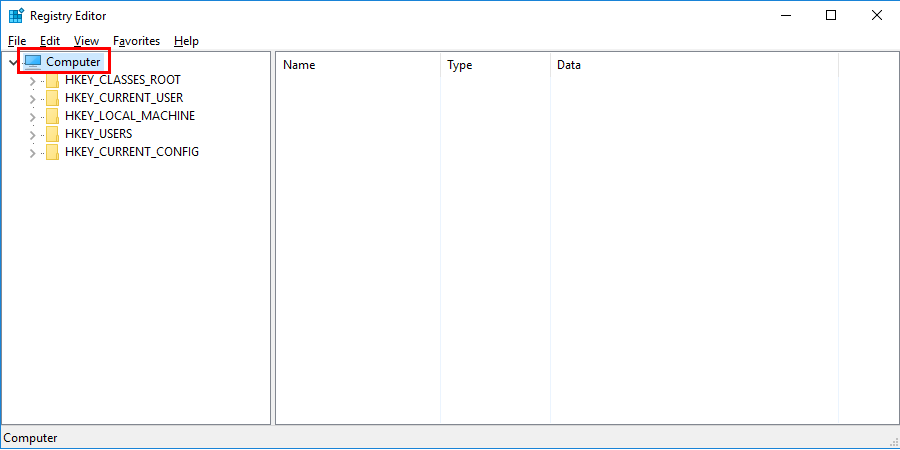Expand the HKEY_CLASSES_ROOT key
Image resolution: width=900 pixels, height=450 pixels.
click(32, 80)
